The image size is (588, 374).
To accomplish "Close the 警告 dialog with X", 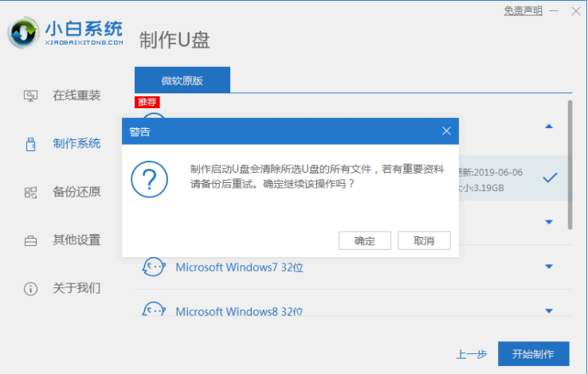I will (x=446, y=131).
